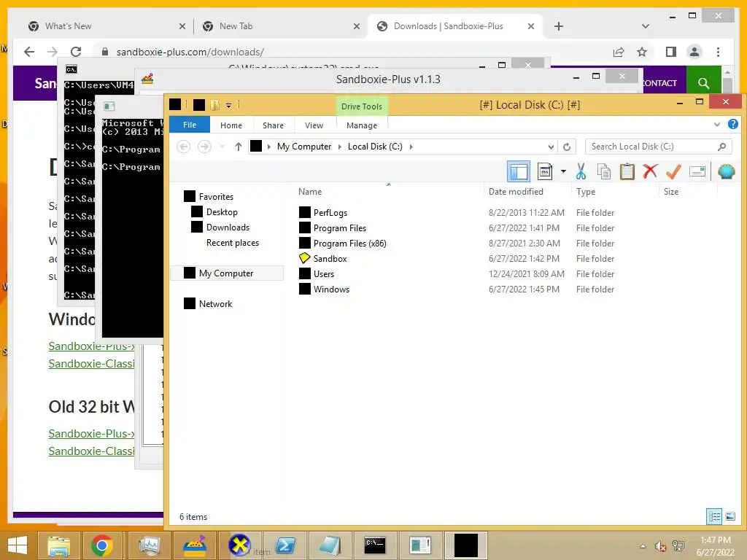
Task: Reload the Sandboxie-Plus downloads page in Chrome
Action: 76,52
